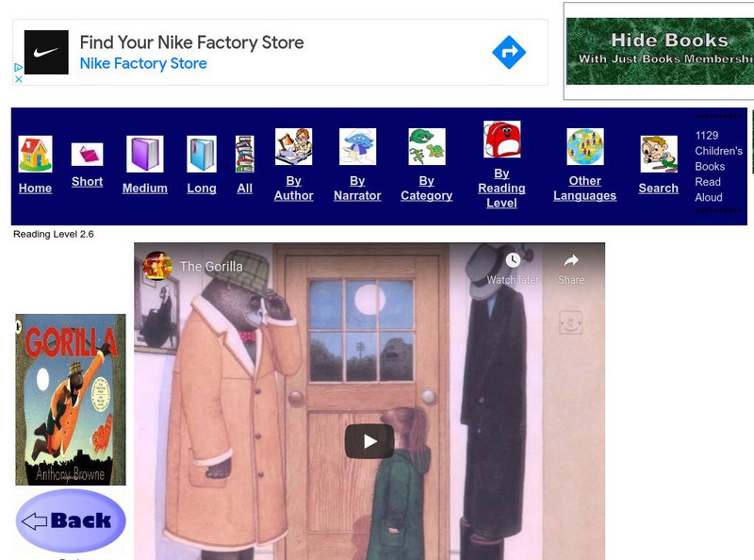Click the blue directions arrow in ad

pyautogui.click(x=509, y=53)
